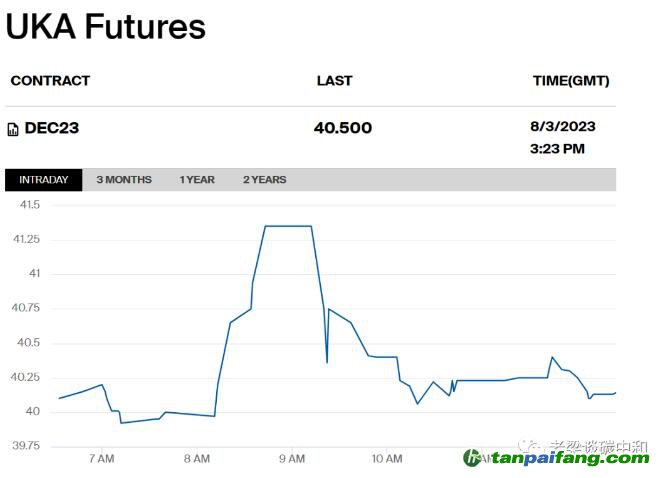Viewport: 660px width, 478px height.
Task: Click the tanpaifang.com watermark text
Action: (566, 458)
